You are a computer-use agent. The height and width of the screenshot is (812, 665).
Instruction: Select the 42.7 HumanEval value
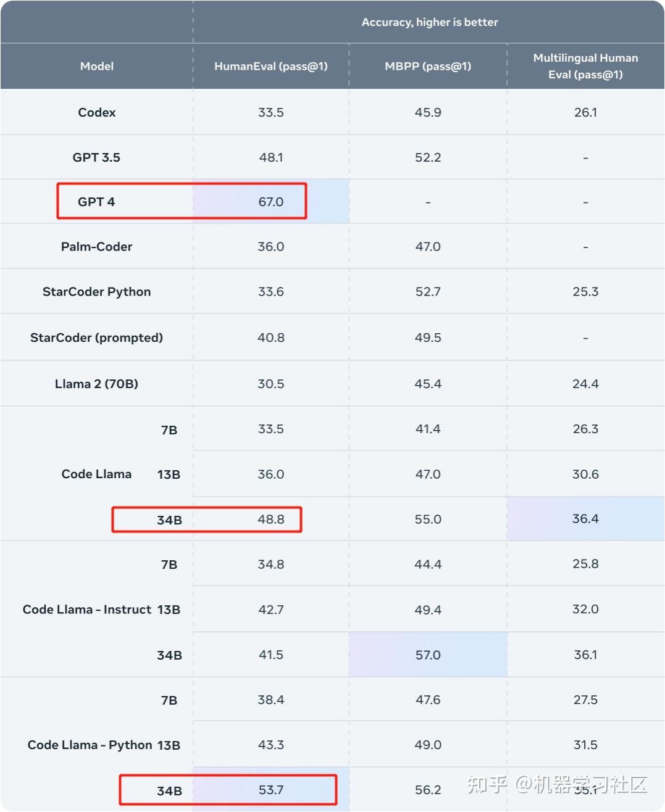271,610
